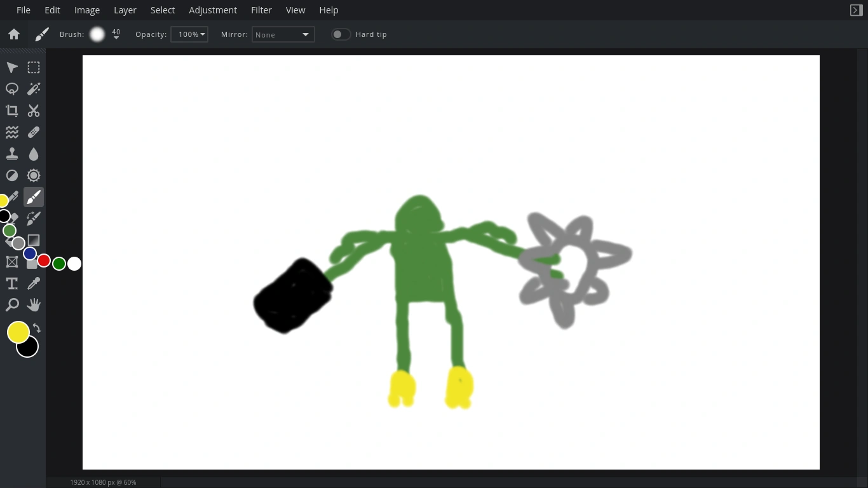This screenshot has height=488, width=868.
Task: Open the Filter menu
Action: 261,10
